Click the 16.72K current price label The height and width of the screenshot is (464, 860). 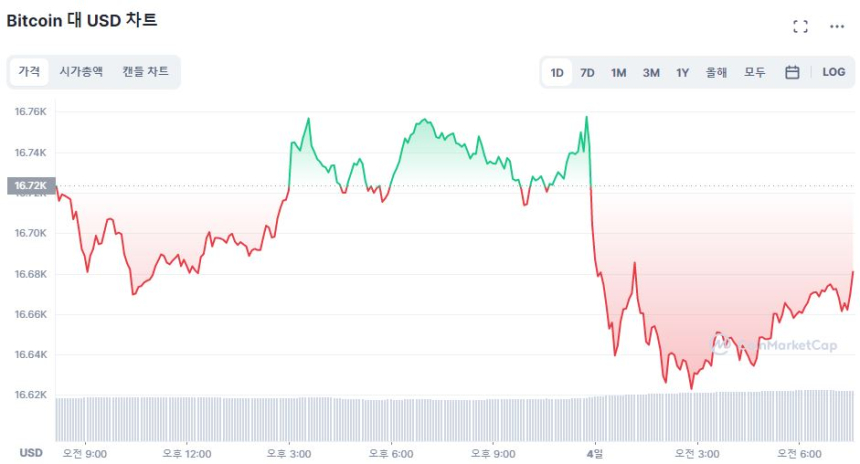[27, 186]
